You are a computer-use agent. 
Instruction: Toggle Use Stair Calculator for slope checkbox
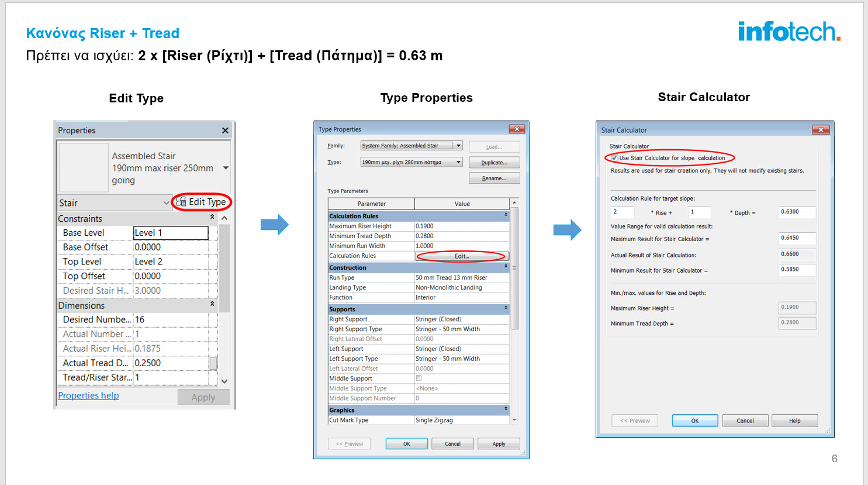point(614,158)
